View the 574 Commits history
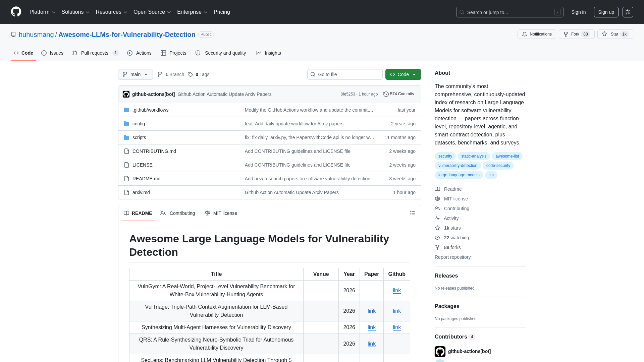 click(x=398, y=94)
